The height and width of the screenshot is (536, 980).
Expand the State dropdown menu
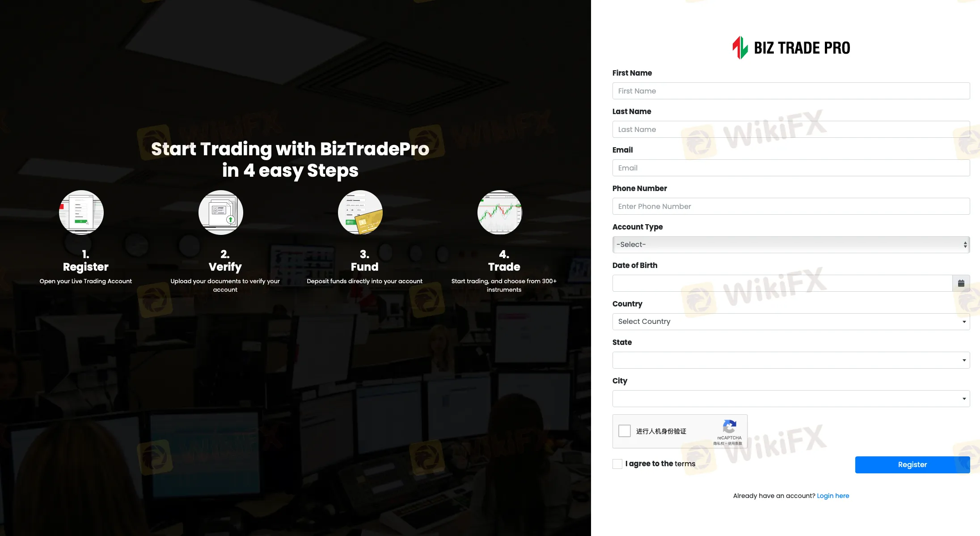point(791,360)
